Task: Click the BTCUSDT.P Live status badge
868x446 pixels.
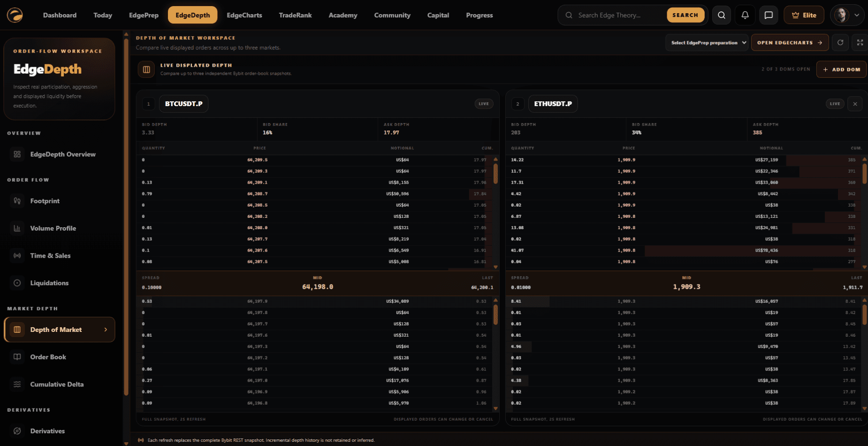Action: click(484, 104)
